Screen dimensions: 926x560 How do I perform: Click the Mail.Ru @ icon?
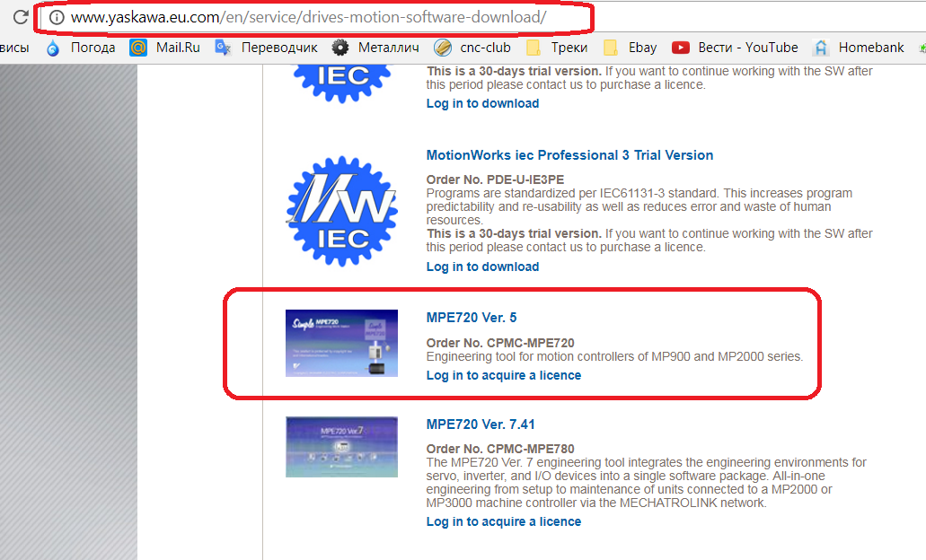click(x=138, y=48)
